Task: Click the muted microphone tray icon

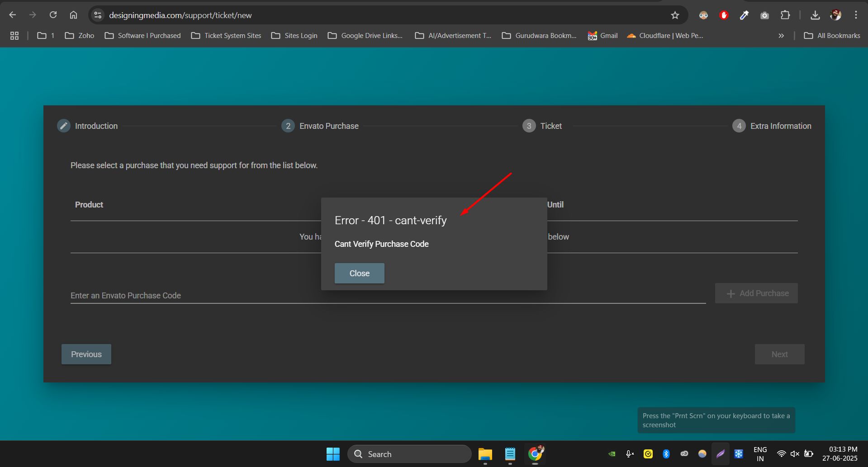Action: click(630, 454)
